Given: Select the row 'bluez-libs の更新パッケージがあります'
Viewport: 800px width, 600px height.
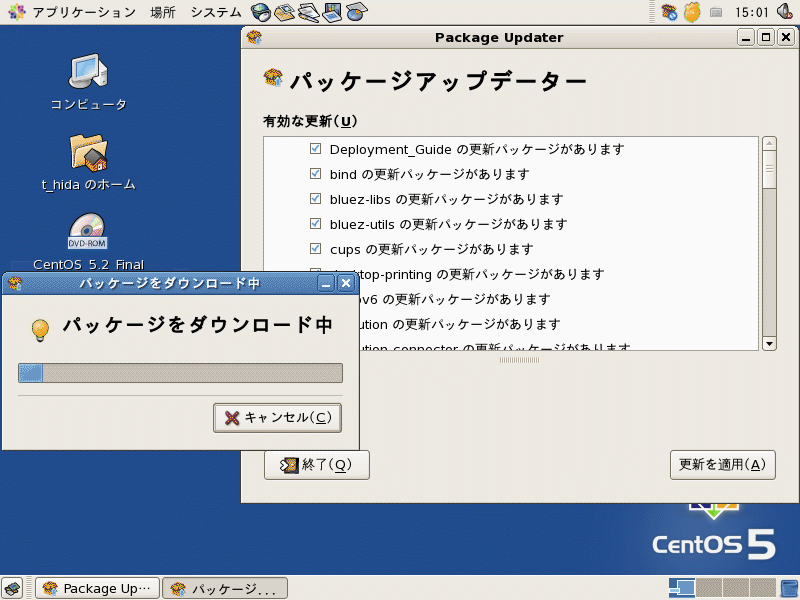Looking at the screenshot, I should pos(511,199).
